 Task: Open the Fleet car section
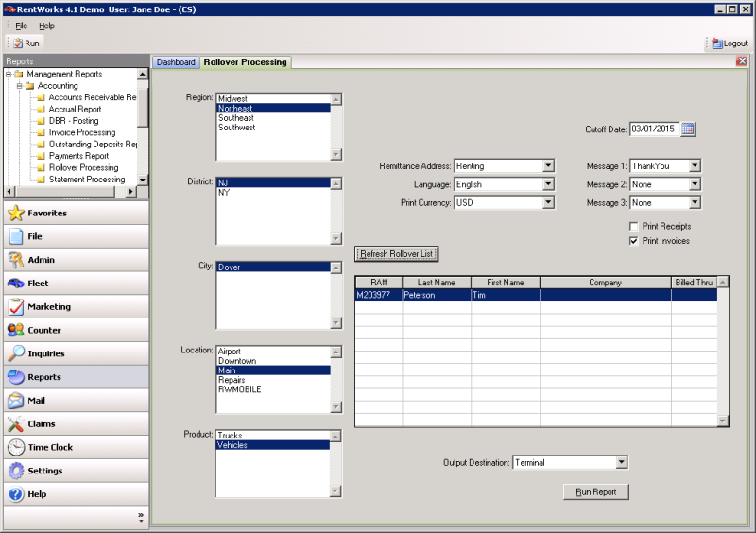[x=77, y=284]
